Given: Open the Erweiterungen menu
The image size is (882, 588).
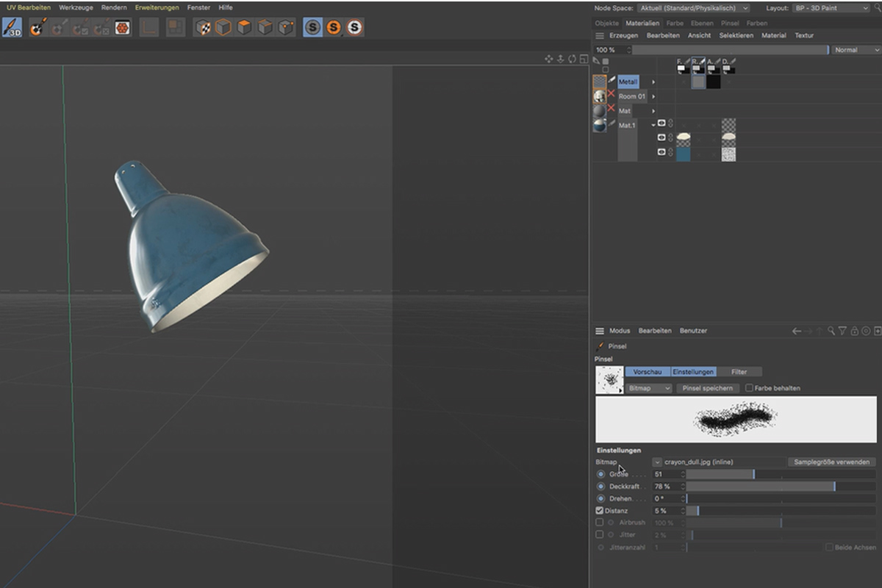Looking at the screenshot, I should click(x=157, y=7).
